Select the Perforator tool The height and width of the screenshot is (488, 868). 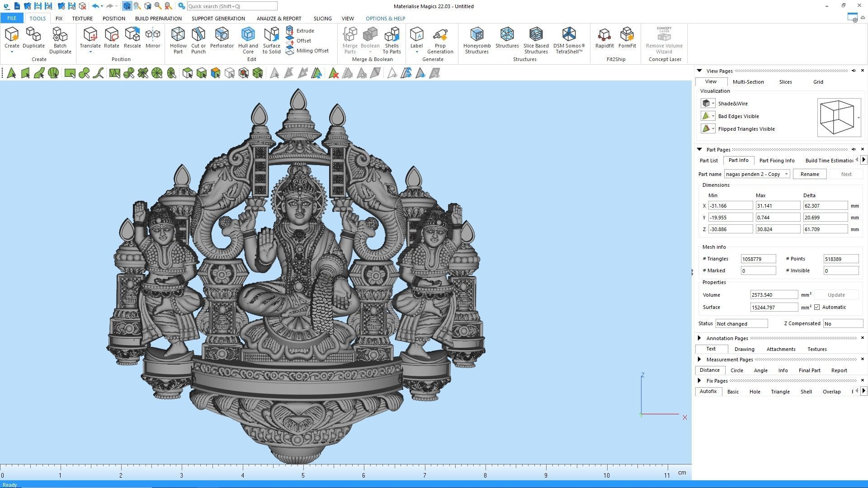pyautogui.click(x=222, y=38)
